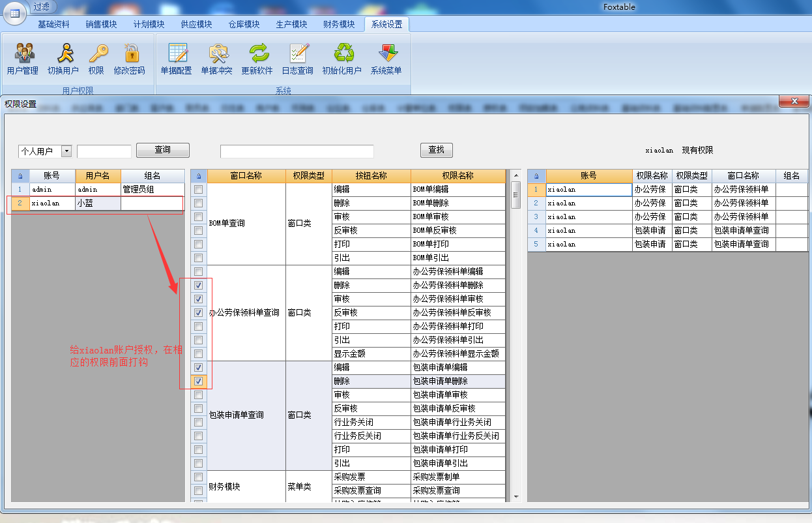812x523 pixels.
Task: Select the 系统设置 ribbon tab
Action: pyautogui.click(x=387, y=25)
